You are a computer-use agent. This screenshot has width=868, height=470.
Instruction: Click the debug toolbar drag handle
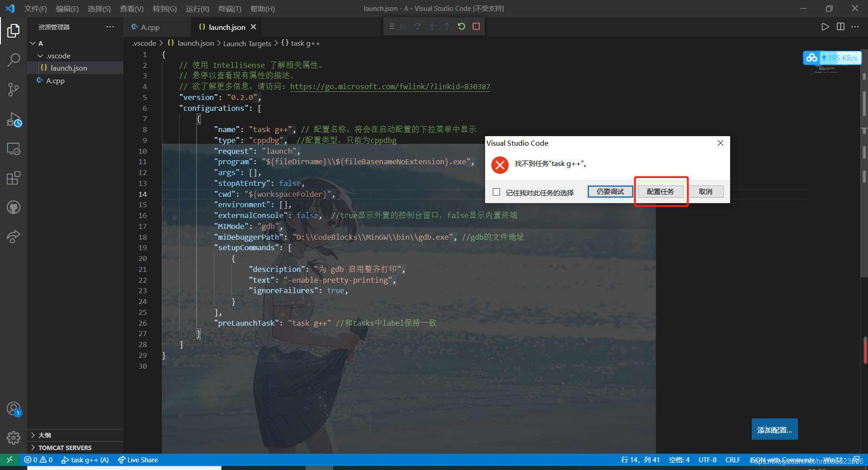click(392, 26)
